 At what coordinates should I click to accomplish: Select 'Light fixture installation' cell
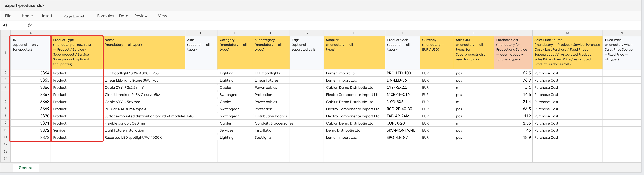click(x=144, y=130)
